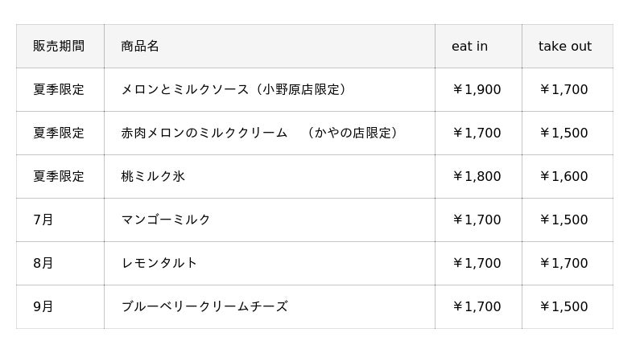This screenshot has height=353, width=644.
Task: Click the 7月 period cell
Action: pos(43,220)
